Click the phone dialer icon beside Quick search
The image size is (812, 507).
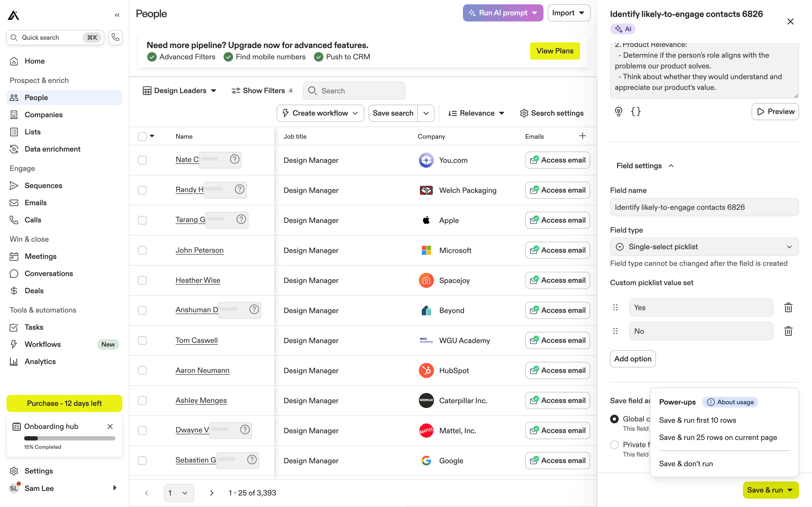coord(115,37)
